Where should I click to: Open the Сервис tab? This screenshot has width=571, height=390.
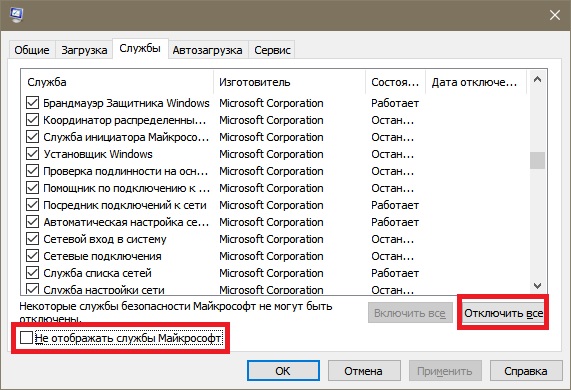point(272,50)
